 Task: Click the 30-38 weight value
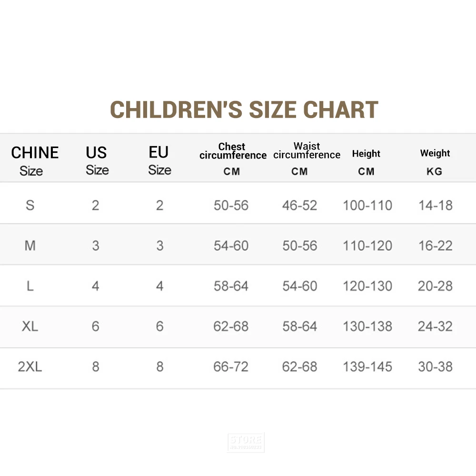click(x=435, y=367)
